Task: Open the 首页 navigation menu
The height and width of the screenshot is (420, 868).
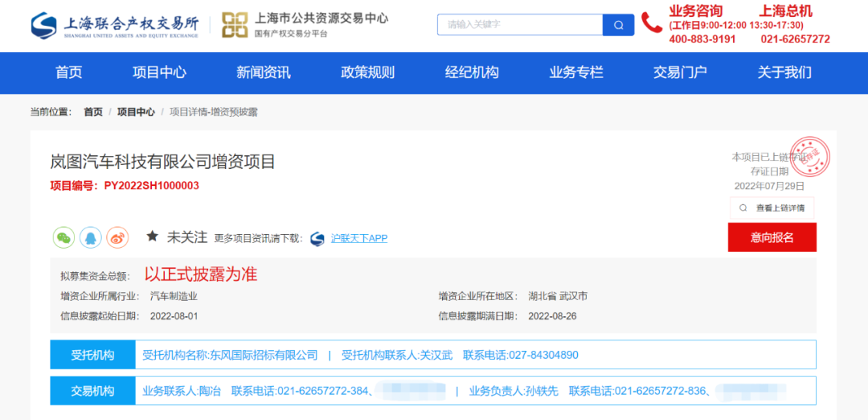Action: [x=68, y=72]
